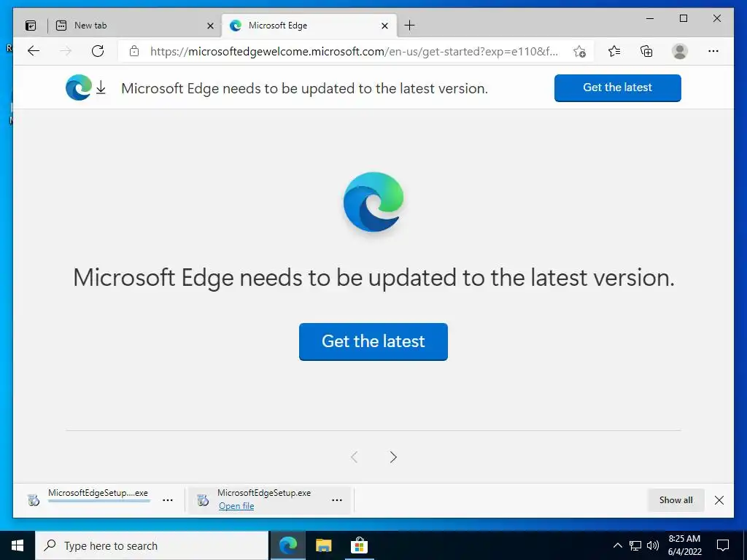Click the Edge logo in banner
Image resolution: width=747 pixels, height=560 pixels.
click(79, 87)
